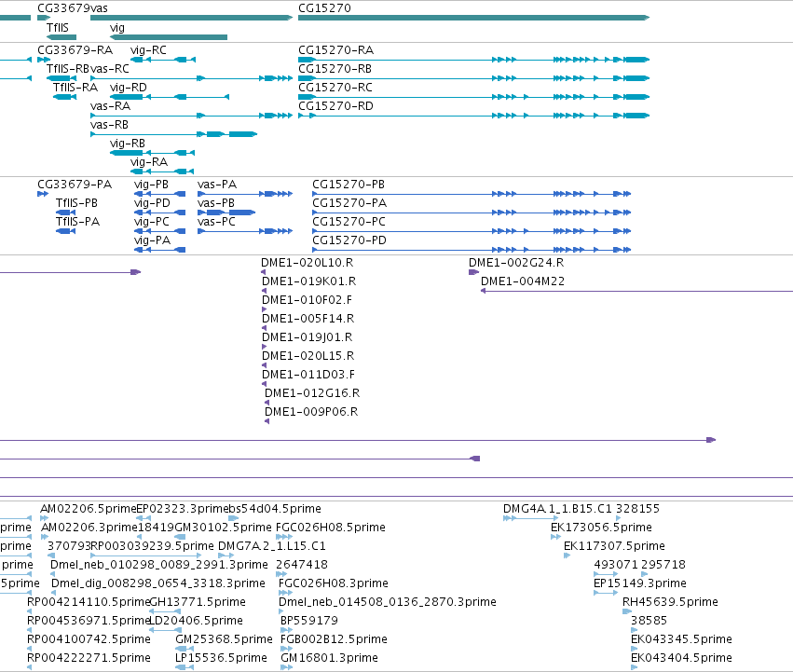Image resolution: width=793 pixels, height=672 pixels.
Task: Select the CG15270 gene label
Action: coord(324,8)
